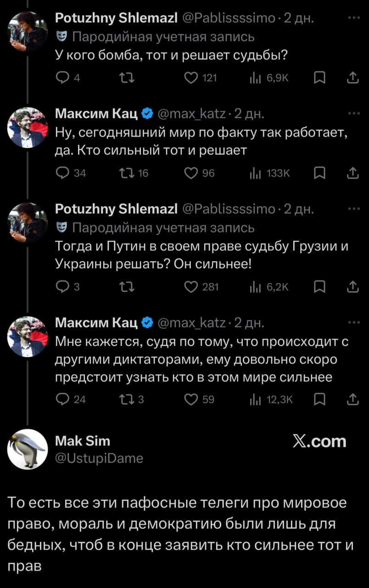Open more options on Кац's 133K-view tweet
Viewport: 369px width, 588px height.
[353, 113]
